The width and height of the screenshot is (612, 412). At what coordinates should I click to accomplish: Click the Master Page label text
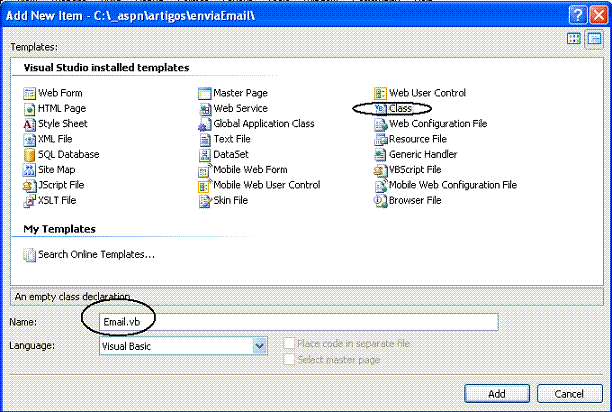pyautogui.click(x=240, y=93)
